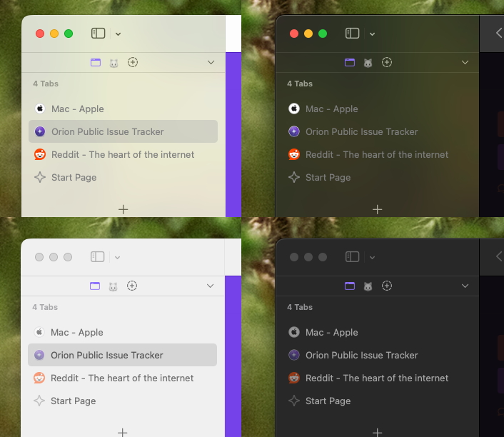This screenshot has width=504, height=437.
Task: Toggle sidebar icon in active dark window
Action: [x=352, y=34]
